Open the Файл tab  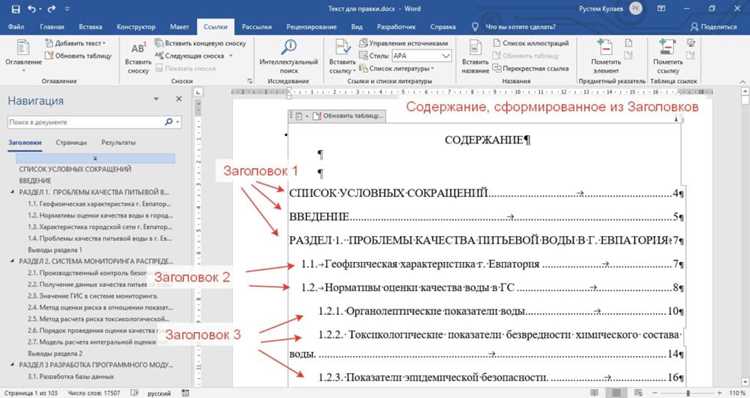(x=16, y=27)
